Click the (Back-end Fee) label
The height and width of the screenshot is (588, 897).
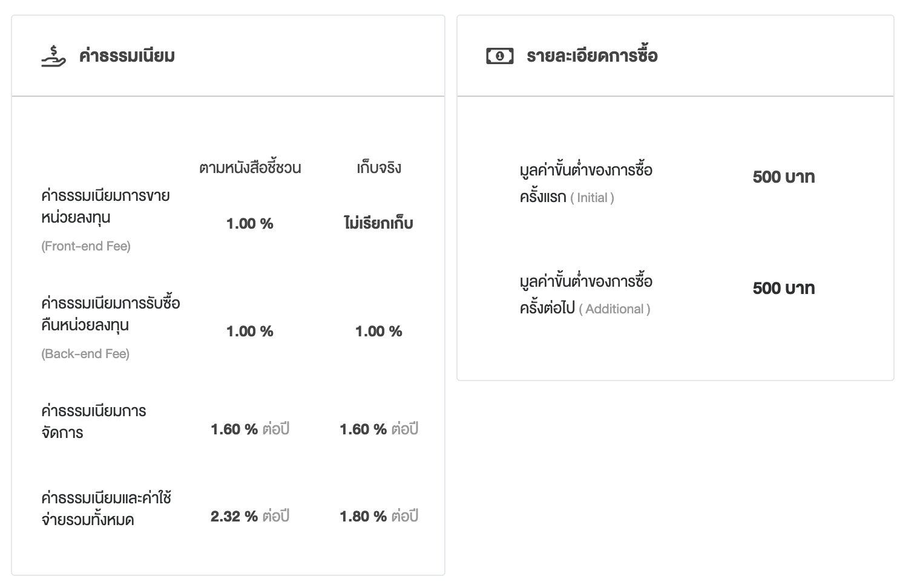click(85, 354)
